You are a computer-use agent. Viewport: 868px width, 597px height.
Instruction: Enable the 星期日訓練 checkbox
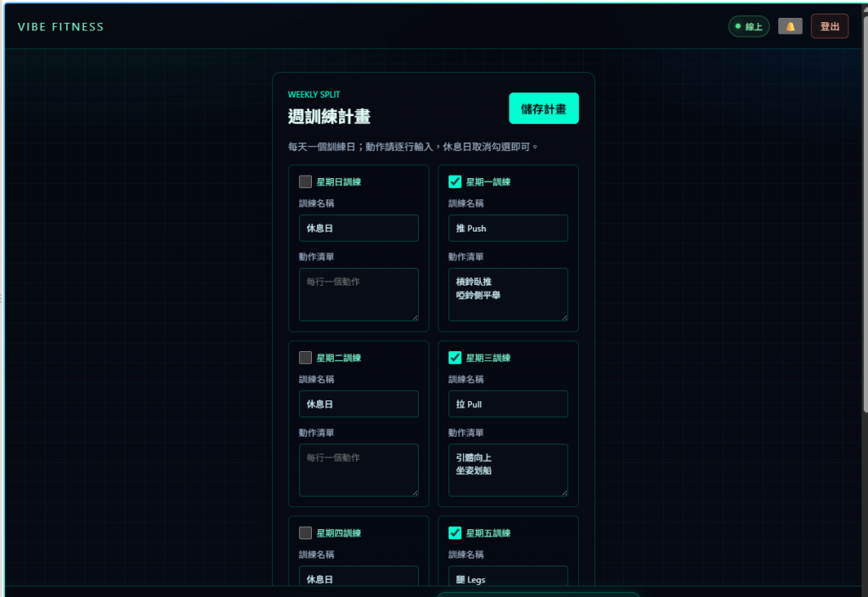coord(305,181)
